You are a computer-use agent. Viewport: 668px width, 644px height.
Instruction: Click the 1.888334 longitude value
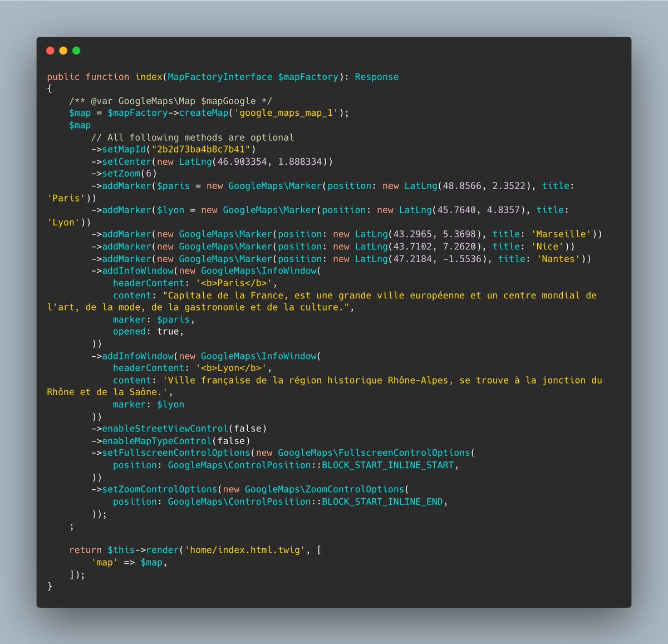coord(300,161)
